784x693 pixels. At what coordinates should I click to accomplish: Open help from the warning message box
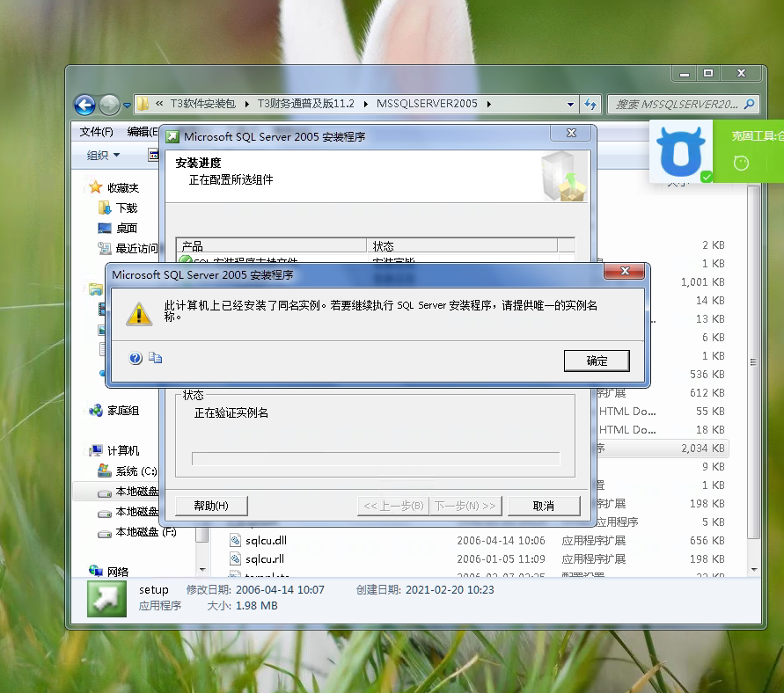point(136,358)
